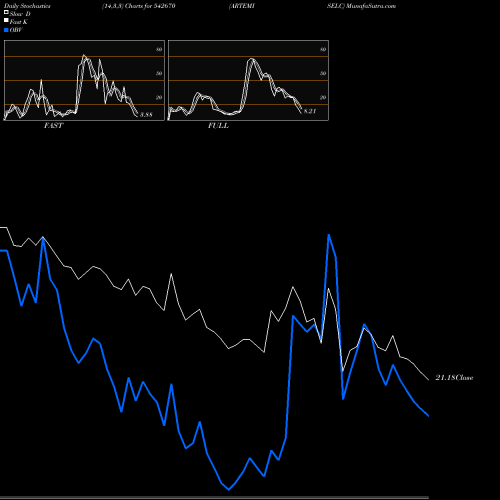Click the 3.88 value in the FAST chart
500x500 pixels.
tap(146, 115)
